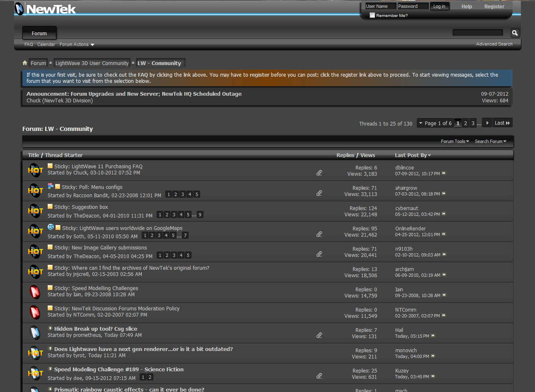
Task: Go to page 3 of thread list
Action: 473,123
